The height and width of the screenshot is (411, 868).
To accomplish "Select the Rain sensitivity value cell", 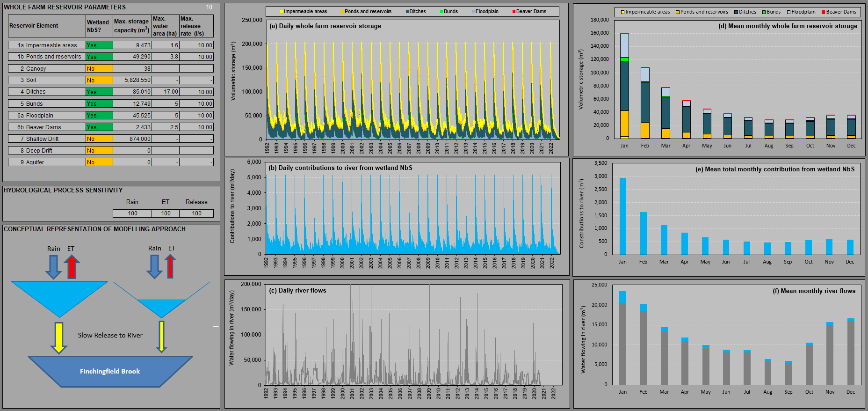I will 132,213.
